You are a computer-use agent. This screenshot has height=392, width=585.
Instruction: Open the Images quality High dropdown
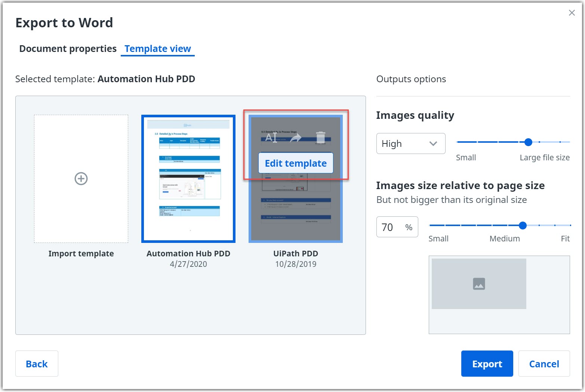[411, 143]
